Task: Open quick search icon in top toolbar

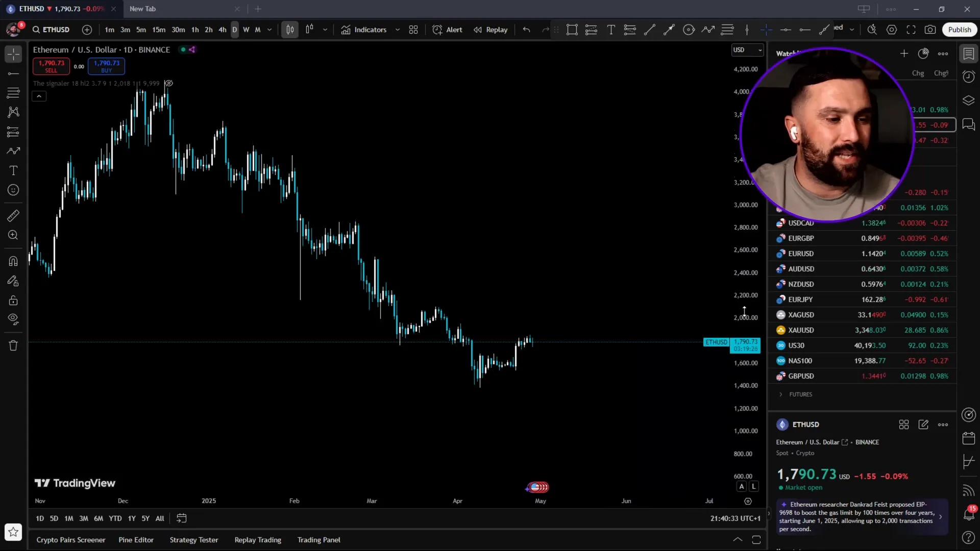Action: [x=872, y=30]
